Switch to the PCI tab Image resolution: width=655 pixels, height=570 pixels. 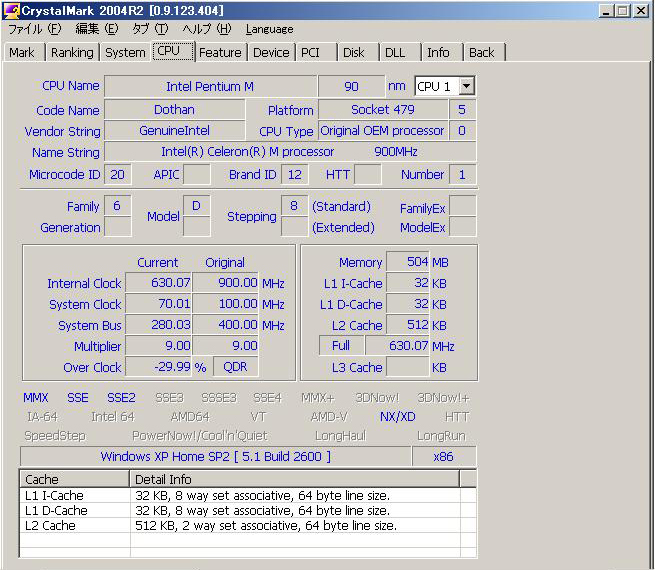pos(311,52)
